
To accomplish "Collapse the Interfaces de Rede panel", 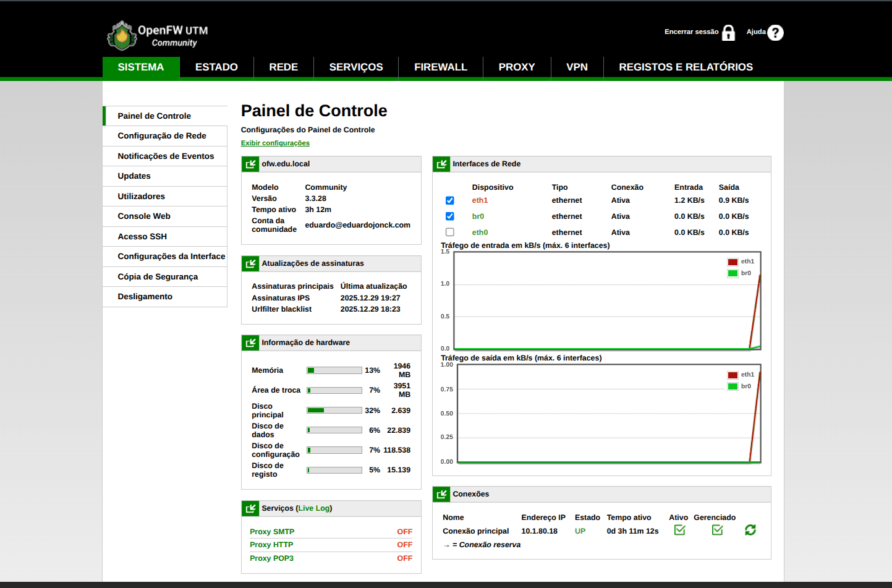I will point(441,164).
